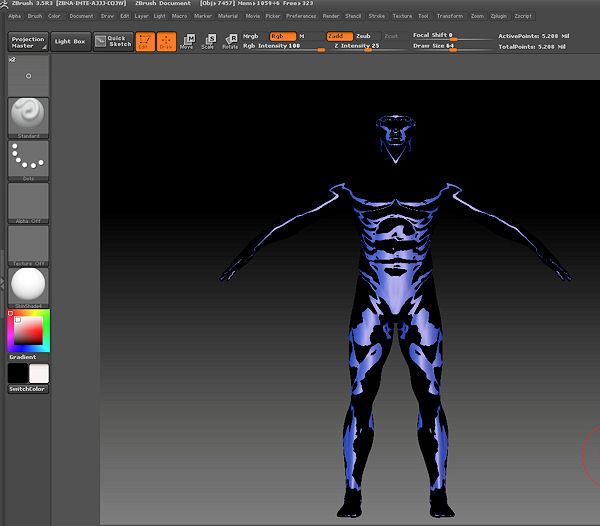Click the SwitchColor button
The height and width of the screenshot is (526, 600).
coord(28,389)
